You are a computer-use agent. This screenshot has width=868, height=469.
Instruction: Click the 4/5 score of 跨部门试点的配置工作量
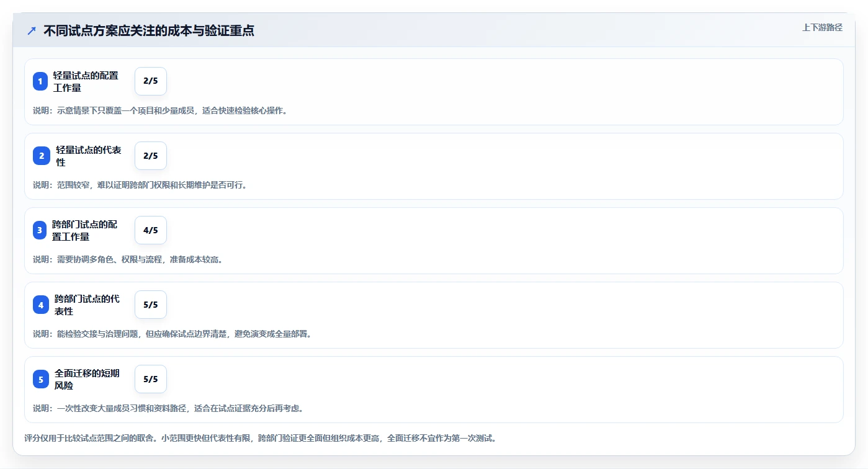pyautogui.click(x=151, y=230)
